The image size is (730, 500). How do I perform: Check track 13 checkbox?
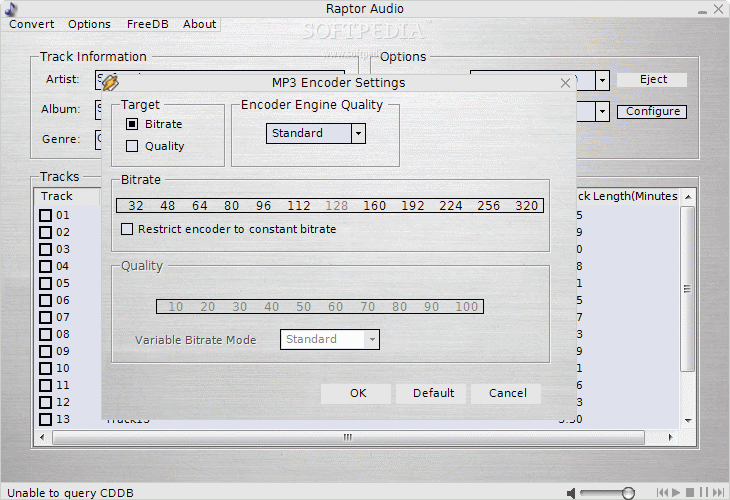click(45, 419)
